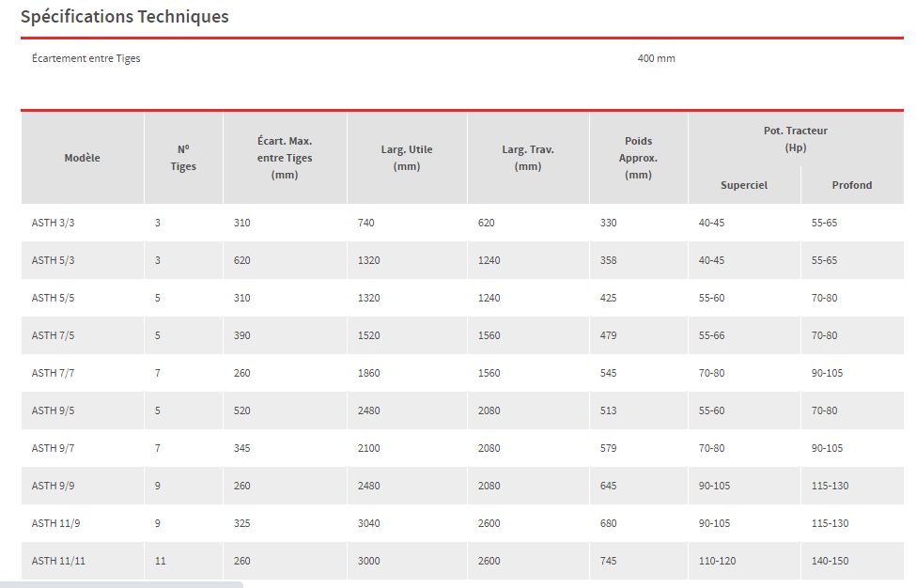Click the Spécifications Techniques heading
This screenshot has height=588, width=916.
[124, 16]
